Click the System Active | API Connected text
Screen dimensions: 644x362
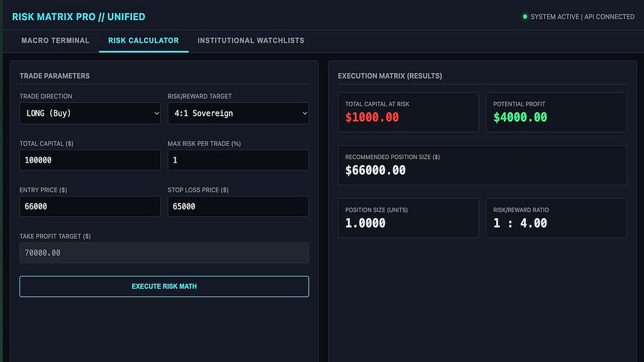582,17
